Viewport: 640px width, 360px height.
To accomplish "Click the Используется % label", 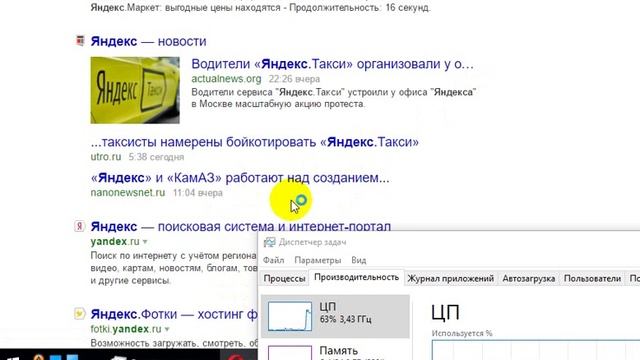I will tap(462, 333).
